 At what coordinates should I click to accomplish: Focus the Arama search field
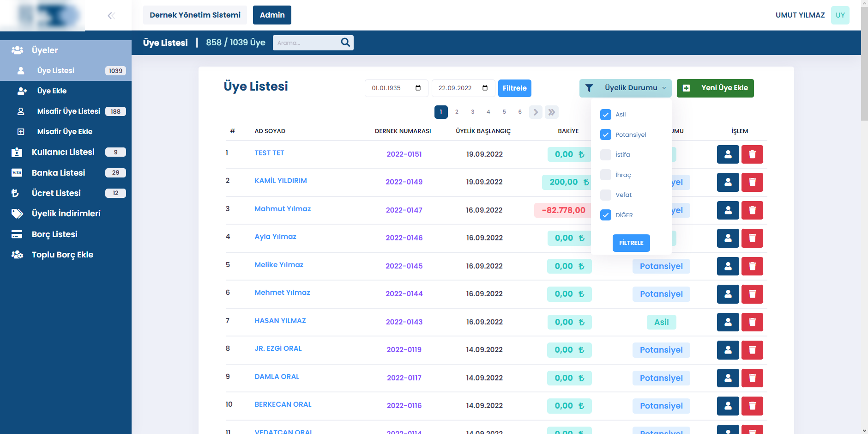click(x=306, y=43)
